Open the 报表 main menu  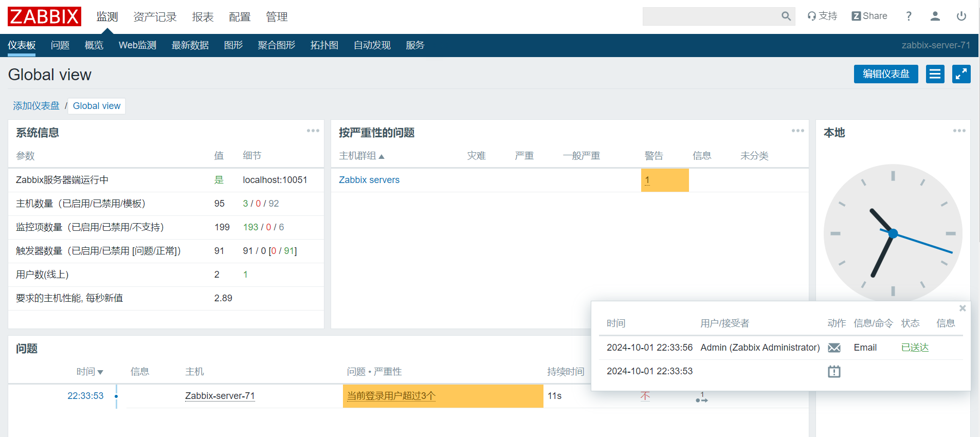tap(203, 16)
